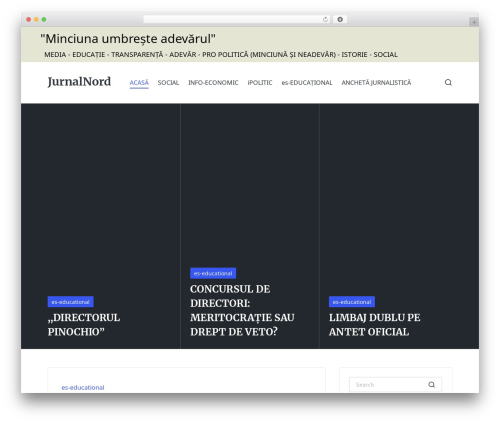Screen dimensions: 500x423
Task: Click the green maximize window dot
Action: [44, 19]
